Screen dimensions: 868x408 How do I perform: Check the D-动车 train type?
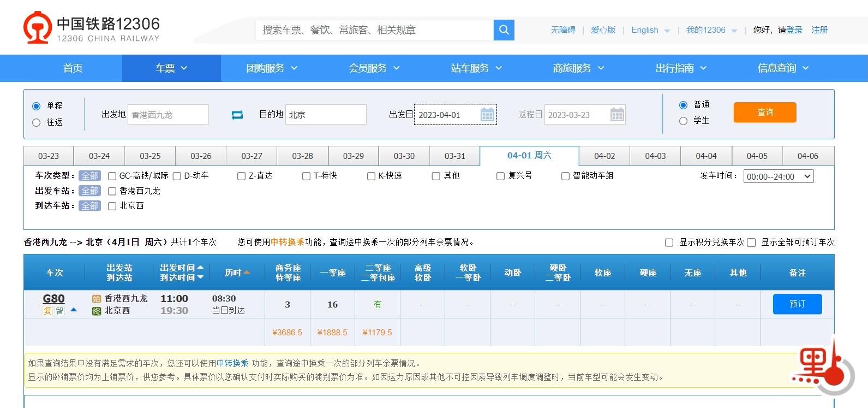coord(177,176)
